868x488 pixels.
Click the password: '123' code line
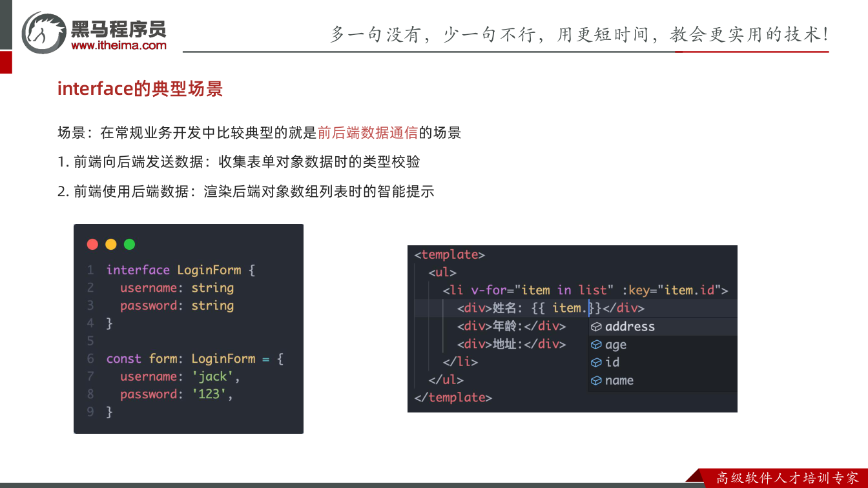(x=176, y=394)
